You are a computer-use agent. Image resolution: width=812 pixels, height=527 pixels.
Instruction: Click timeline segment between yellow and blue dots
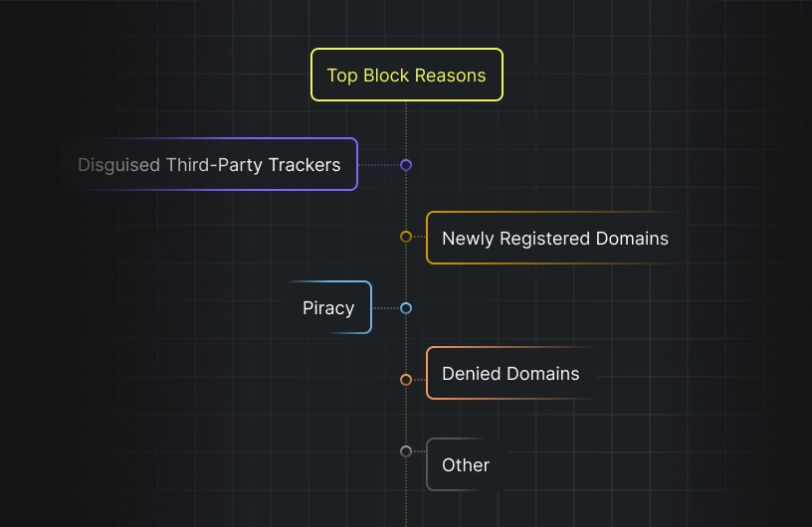(x=406, y=272)
